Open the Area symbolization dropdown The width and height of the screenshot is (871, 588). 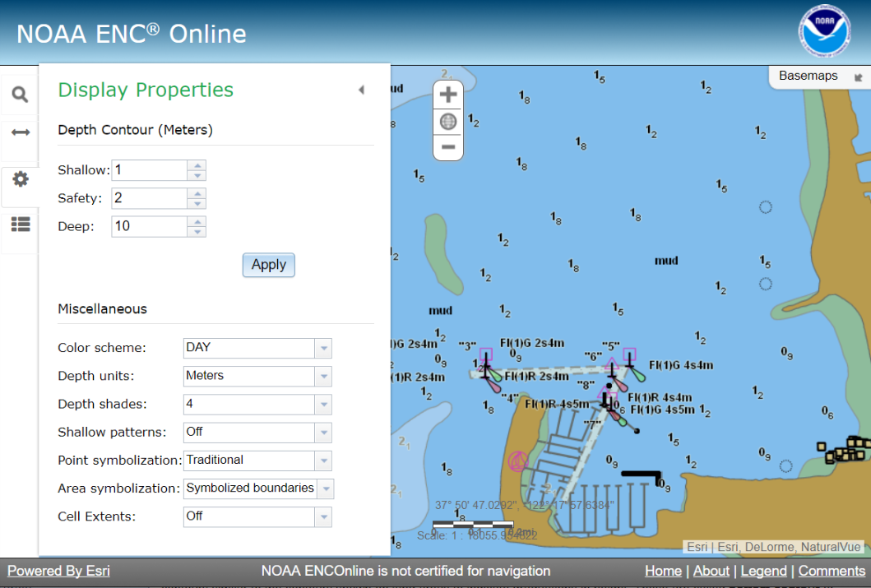326,488
